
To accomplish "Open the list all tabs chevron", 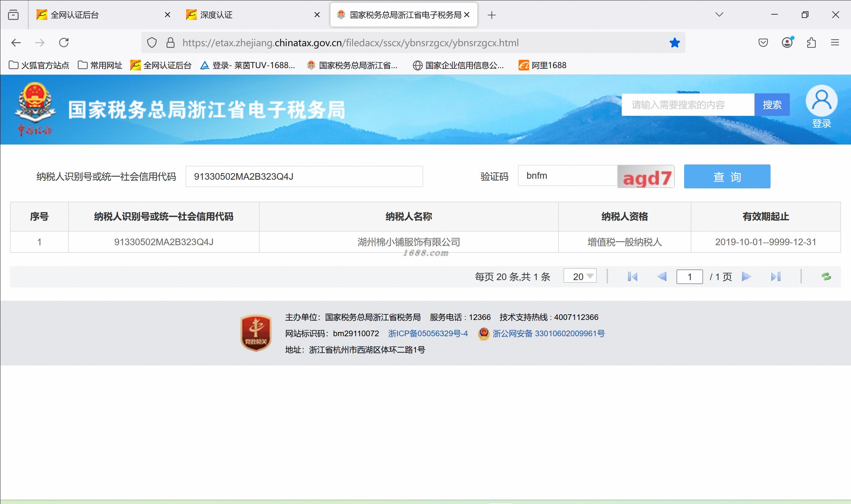I will [719, 15].
